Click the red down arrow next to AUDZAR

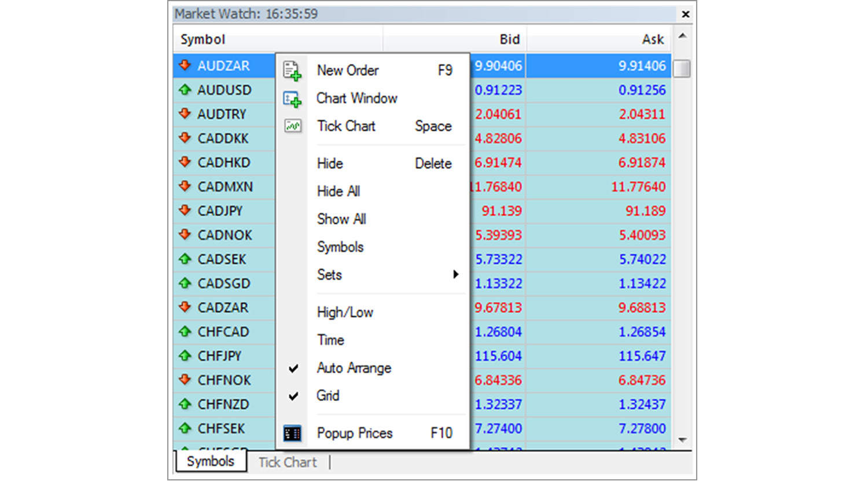pos(185,65)
